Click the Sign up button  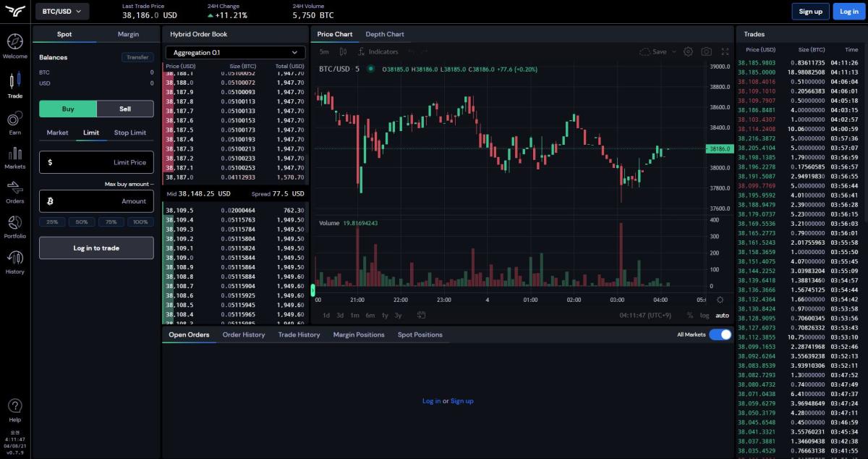click(809, 11)
